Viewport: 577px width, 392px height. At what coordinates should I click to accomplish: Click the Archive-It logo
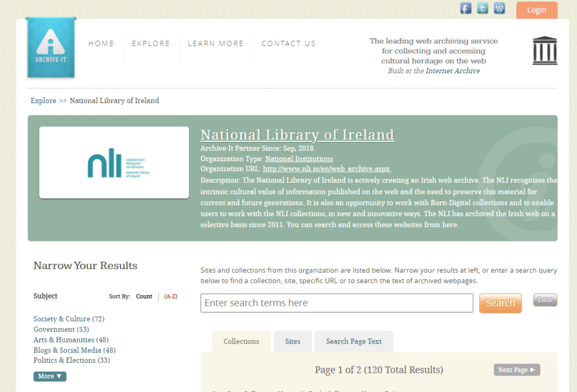(51, 48)
